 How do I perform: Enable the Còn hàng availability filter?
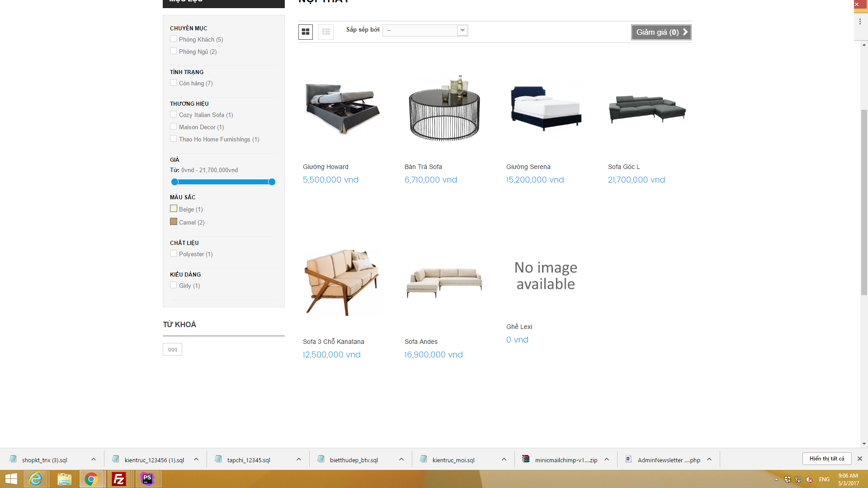pos(174,83)
